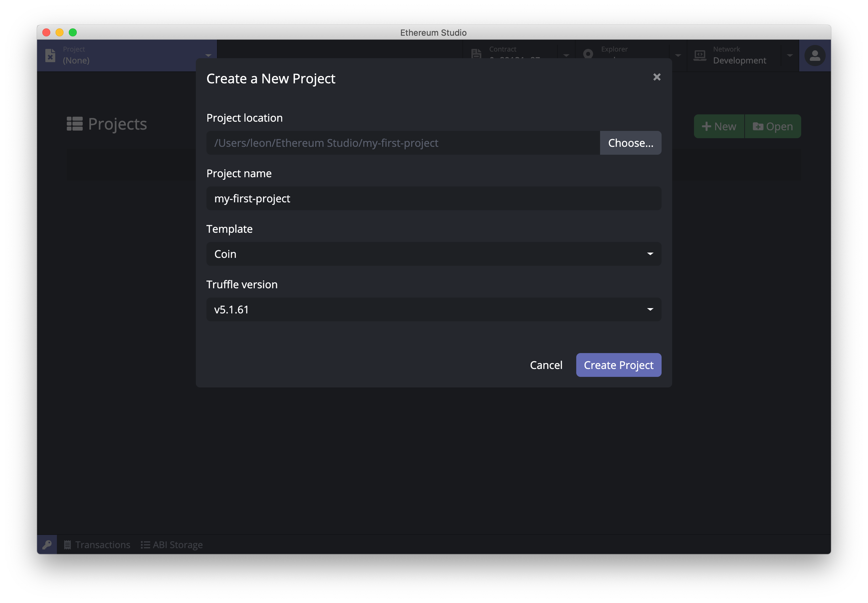Image resolution: width=868 pixels, height=603 pixels.
Task: Click the key icon in bottom bar
Action: pyautogui.click(x=47, y=544)
